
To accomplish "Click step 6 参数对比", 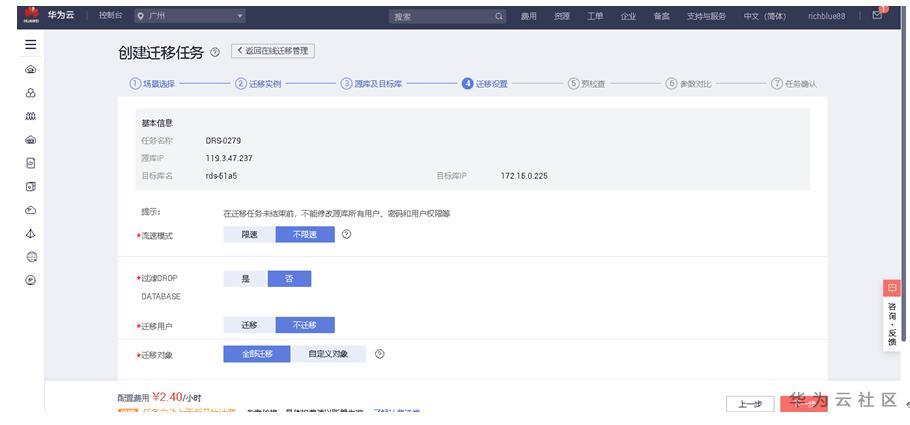I will [688, 84].
